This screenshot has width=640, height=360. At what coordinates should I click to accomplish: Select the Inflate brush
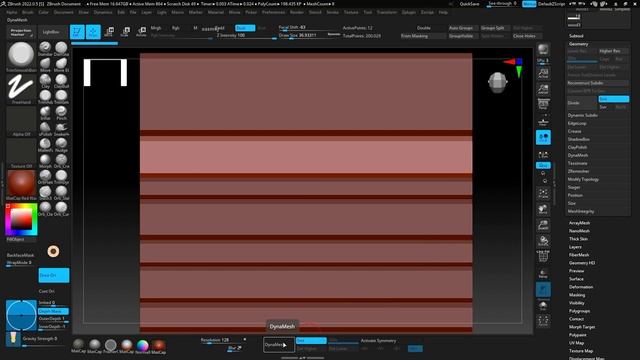(45, 112)
